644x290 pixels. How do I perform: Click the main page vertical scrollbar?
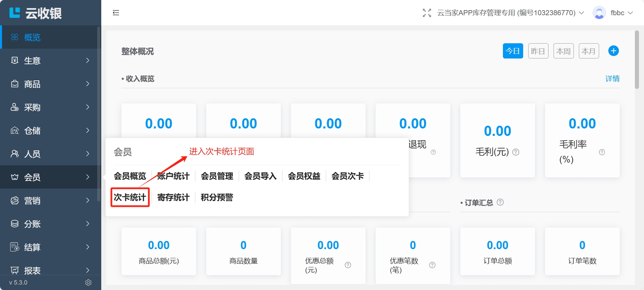point(637,60)
